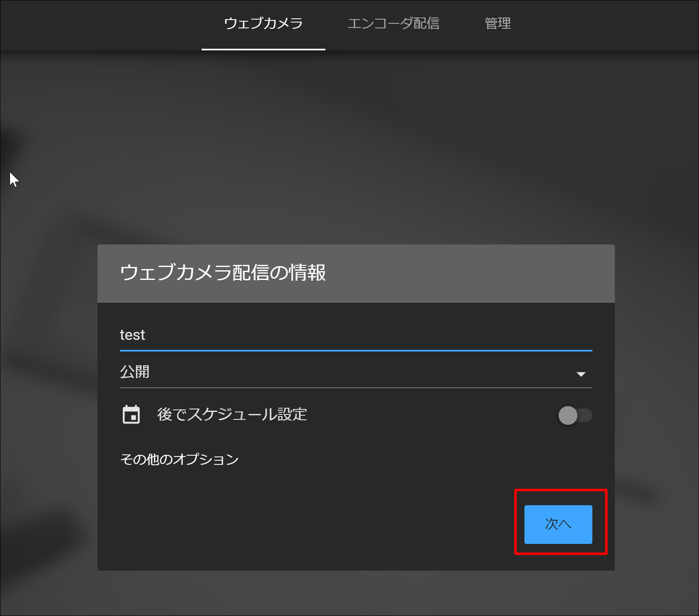Click the calendar schedule icon
699x616 pixels.
(x=131, y=414)
